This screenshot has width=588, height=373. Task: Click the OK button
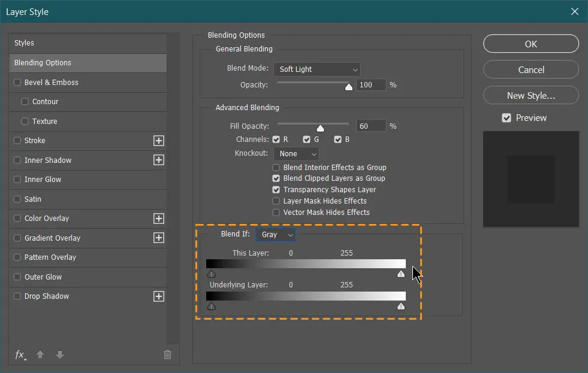[530, 43]
